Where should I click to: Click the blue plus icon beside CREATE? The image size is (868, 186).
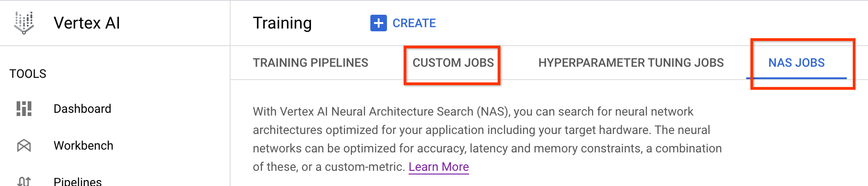coord(378,23)
